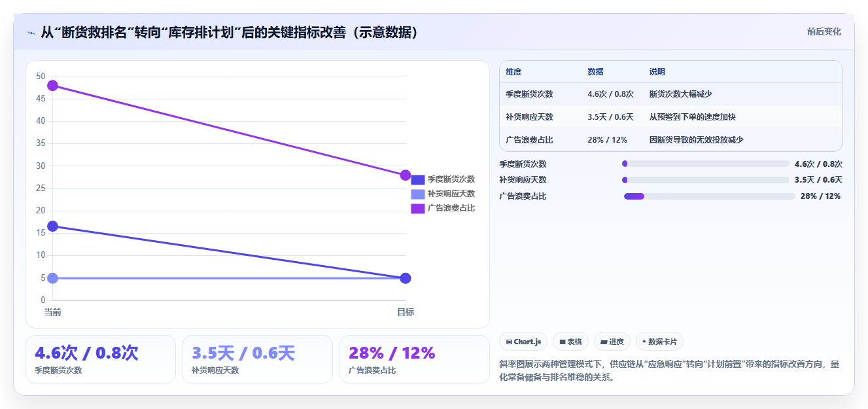Click the 斜率图 description paragraph

click(x=670, y=370)
